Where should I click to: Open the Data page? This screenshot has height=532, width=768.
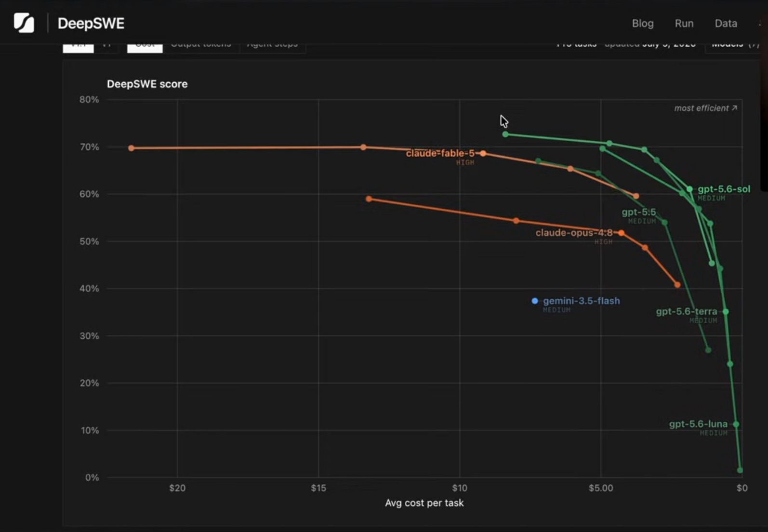click(x=726, y=23)
